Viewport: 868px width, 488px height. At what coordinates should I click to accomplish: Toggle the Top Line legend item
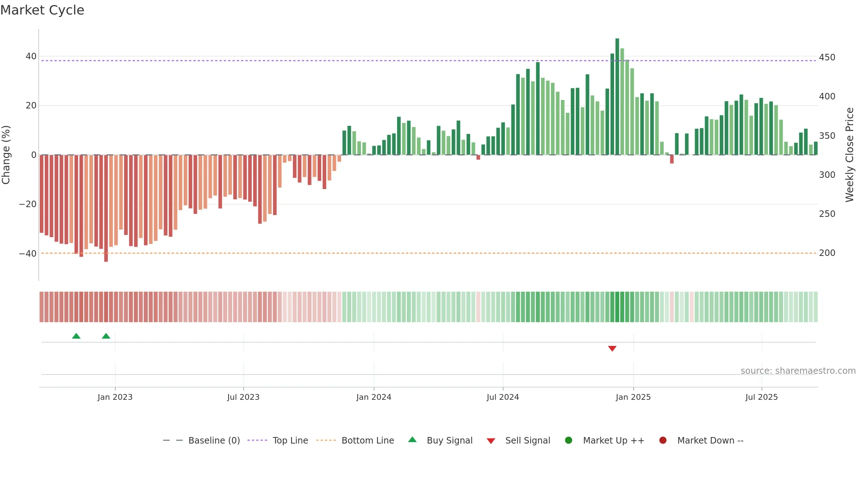pos(278,440)
